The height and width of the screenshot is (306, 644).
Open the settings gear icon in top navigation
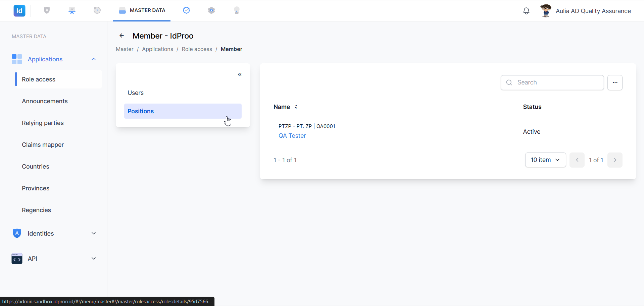(211, 10)
